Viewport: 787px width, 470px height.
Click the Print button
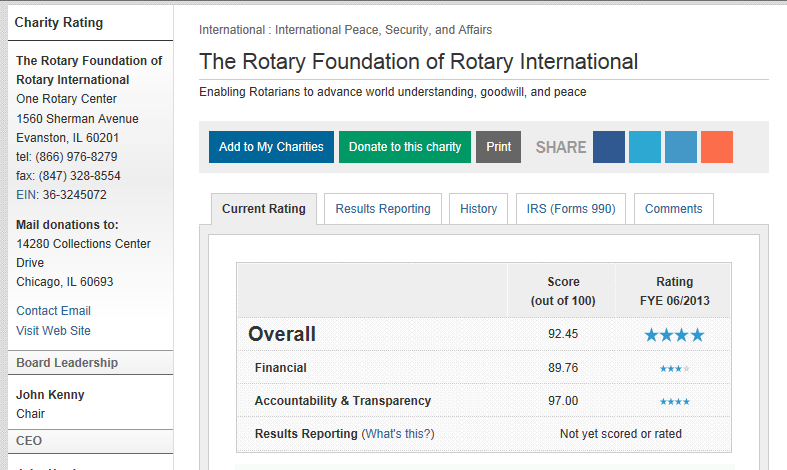coord(498,147)
